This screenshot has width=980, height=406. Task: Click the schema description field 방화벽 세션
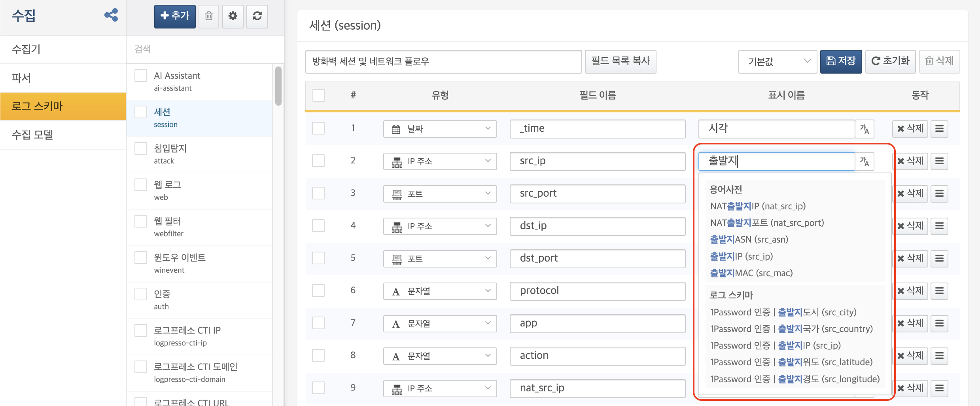point(443,61)
